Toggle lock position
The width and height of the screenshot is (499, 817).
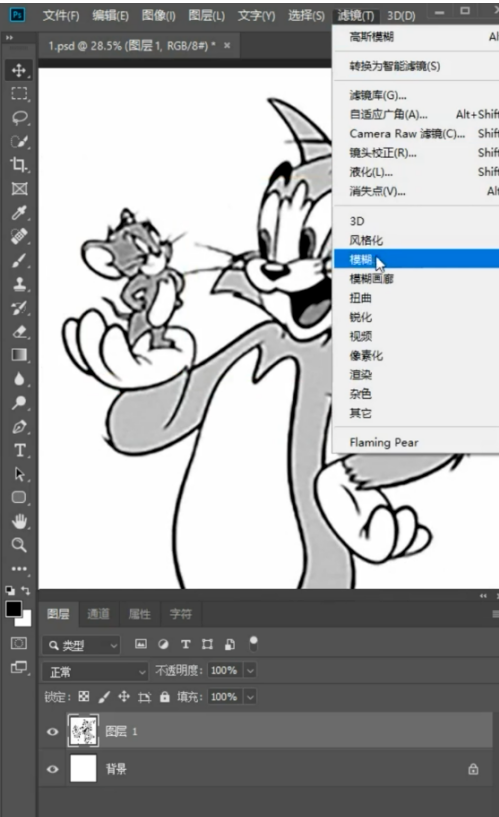click(124, 697)
